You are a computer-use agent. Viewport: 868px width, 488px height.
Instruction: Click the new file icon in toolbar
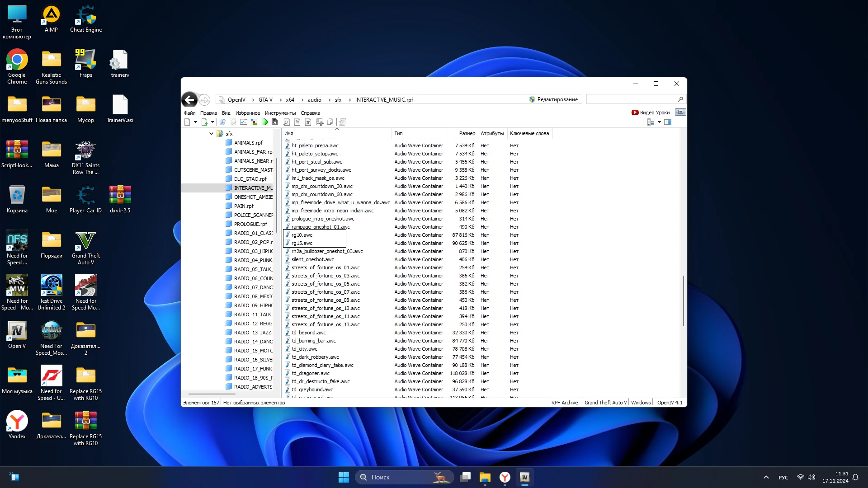tap(187, 122)
